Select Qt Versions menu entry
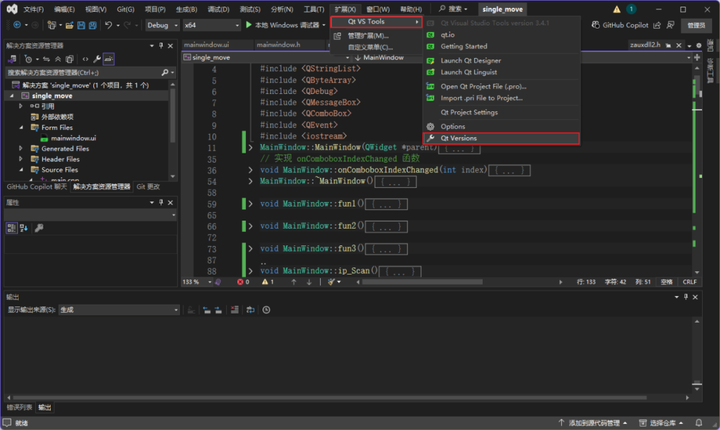The height and width of the screenshot is (430, 720). coord(501,138)
